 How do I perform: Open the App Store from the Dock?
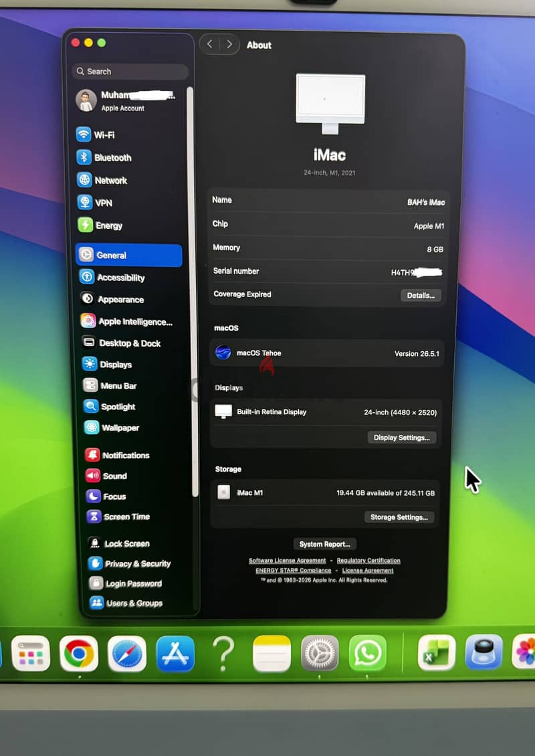[175, 654]
